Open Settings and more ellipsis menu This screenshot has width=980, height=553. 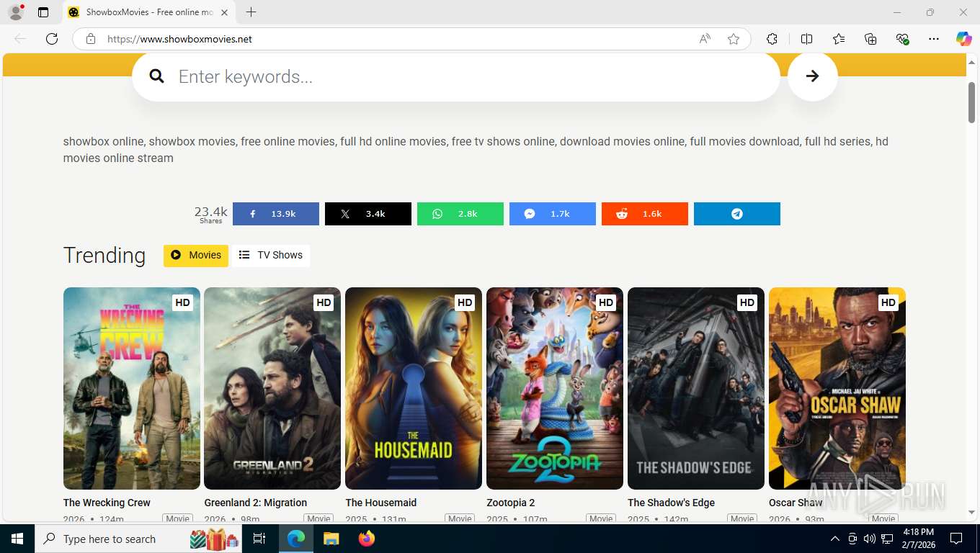point(934,39)
